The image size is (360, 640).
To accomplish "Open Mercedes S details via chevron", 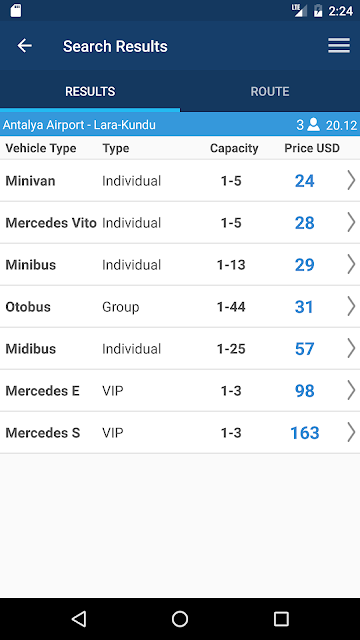I will pyautogui.click(x=351, y=433).
